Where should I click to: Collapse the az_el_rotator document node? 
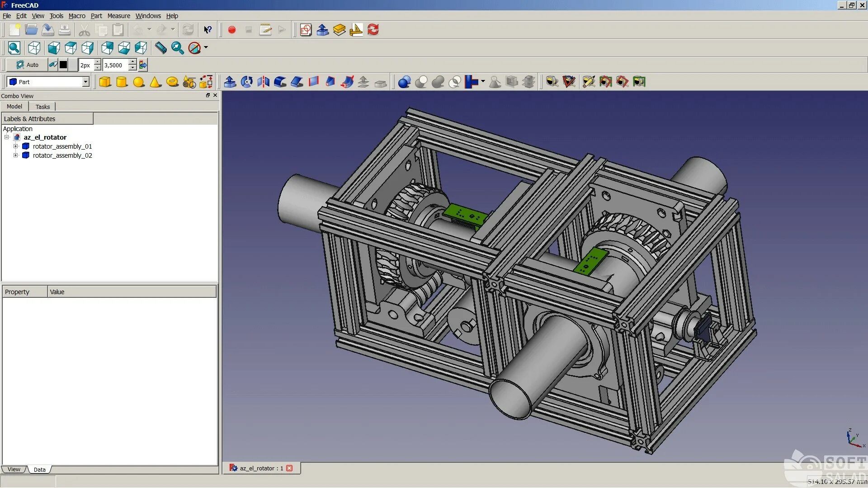[7, 137]
